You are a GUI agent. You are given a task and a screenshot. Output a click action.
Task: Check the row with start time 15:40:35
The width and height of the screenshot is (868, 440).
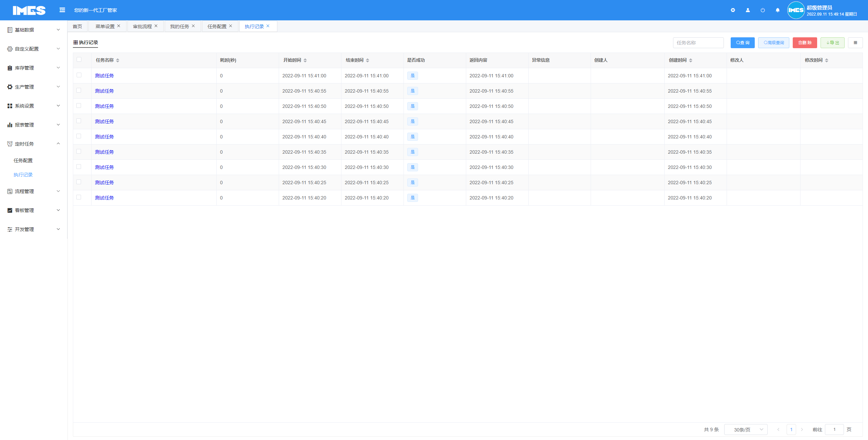79,151
